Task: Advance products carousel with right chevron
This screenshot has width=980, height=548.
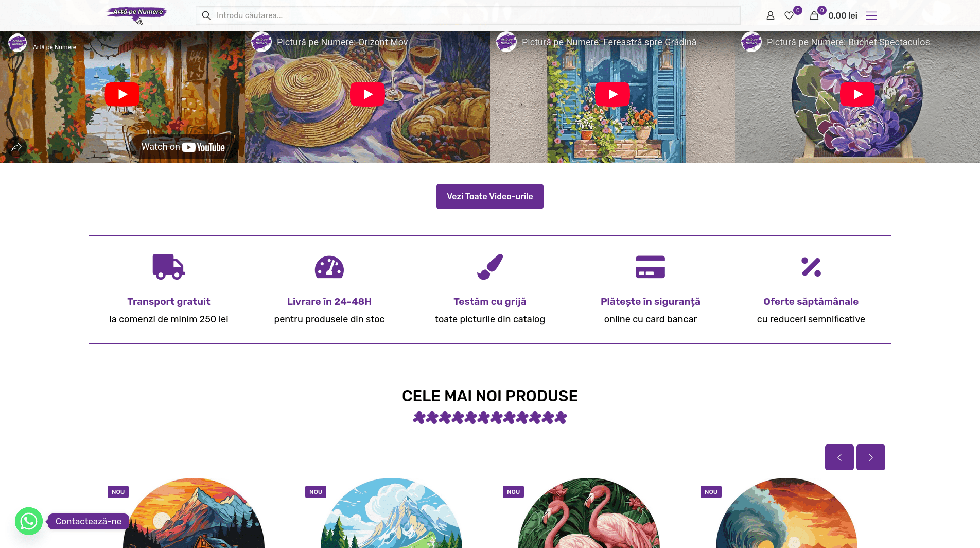Action: pos(870,457)
